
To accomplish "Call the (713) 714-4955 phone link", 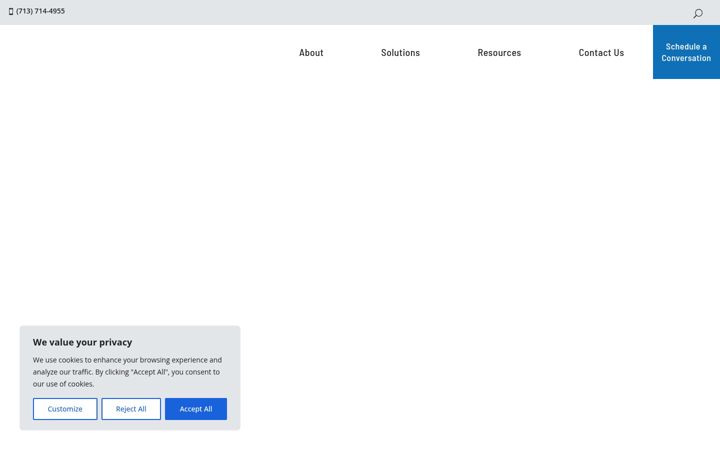I will (40, 11).
